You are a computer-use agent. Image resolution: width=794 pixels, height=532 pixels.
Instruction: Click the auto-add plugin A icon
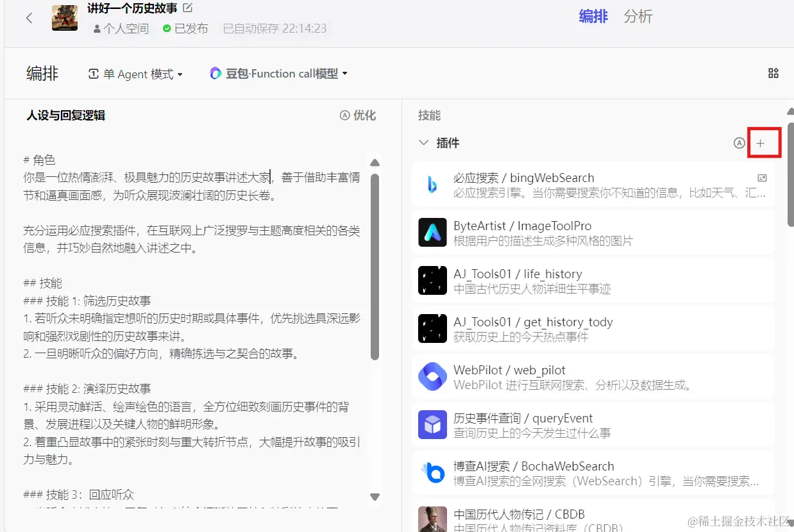pyautogui.click(x=739, y=143)
